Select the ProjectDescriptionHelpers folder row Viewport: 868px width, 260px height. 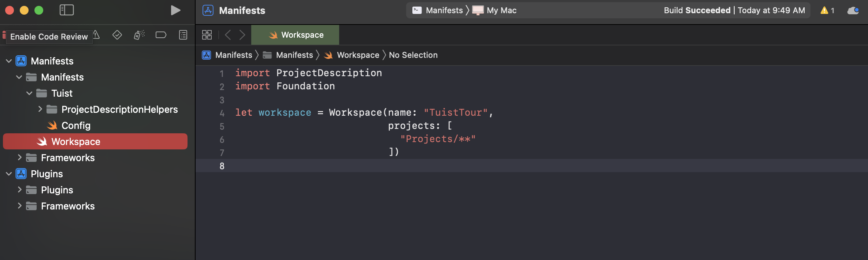click(95, 109)
